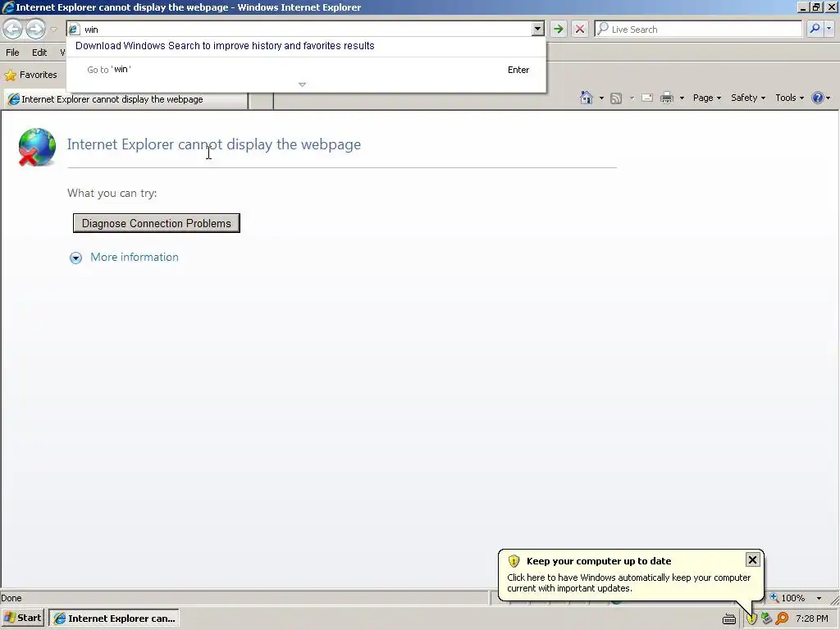Image resolution: width=840 pixels, height=630 pixels.
Task: Click the More information link
Action: 135,257
